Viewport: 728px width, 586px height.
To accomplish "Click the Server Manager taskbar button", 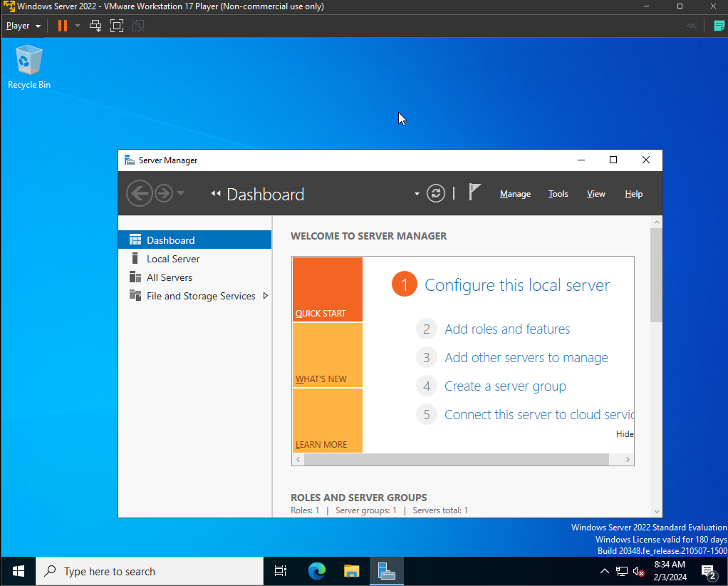I will click(386, 571).
